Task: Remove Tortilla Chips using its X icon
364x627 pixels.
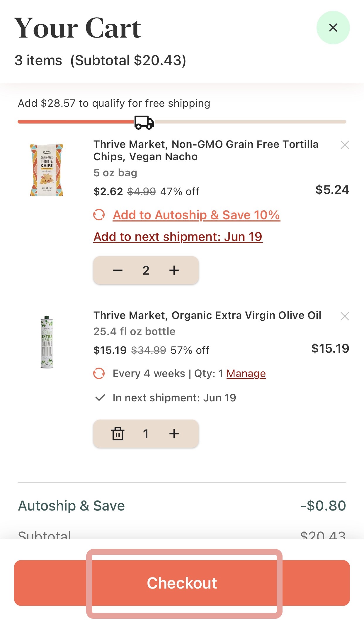Action: coord(345,145)
